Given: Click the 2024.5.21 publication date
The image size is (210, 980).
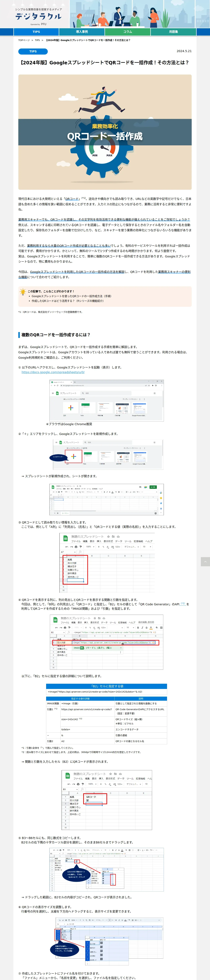Looking at the screenshot, I should tap(184, 51).
